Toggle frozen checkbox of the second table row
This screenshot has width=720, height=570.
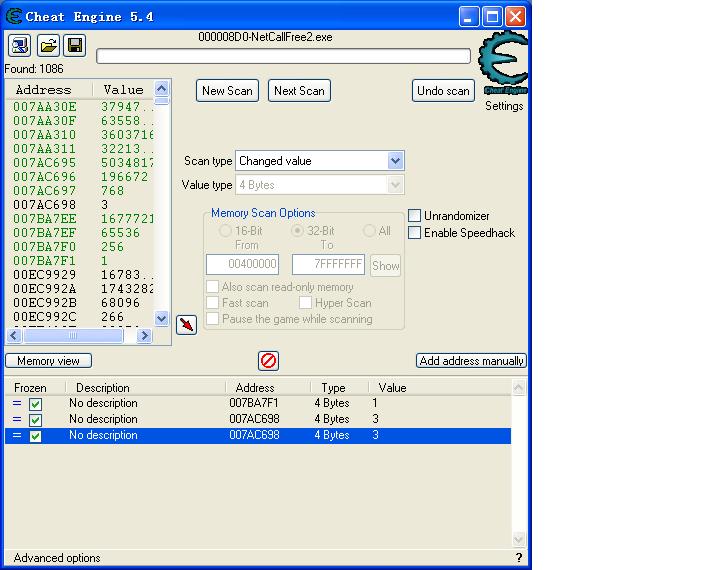35,420
